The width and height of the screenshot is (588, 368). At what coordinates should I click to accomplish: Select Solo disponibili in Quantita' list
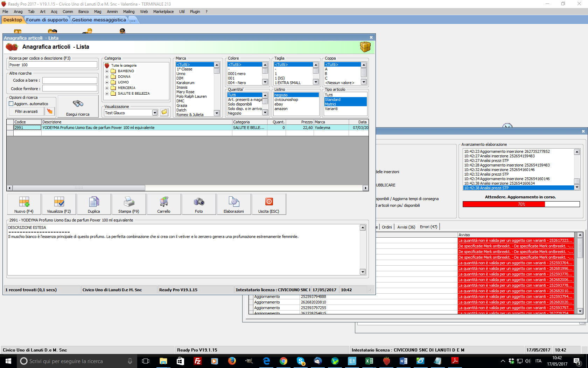(240, 104)
